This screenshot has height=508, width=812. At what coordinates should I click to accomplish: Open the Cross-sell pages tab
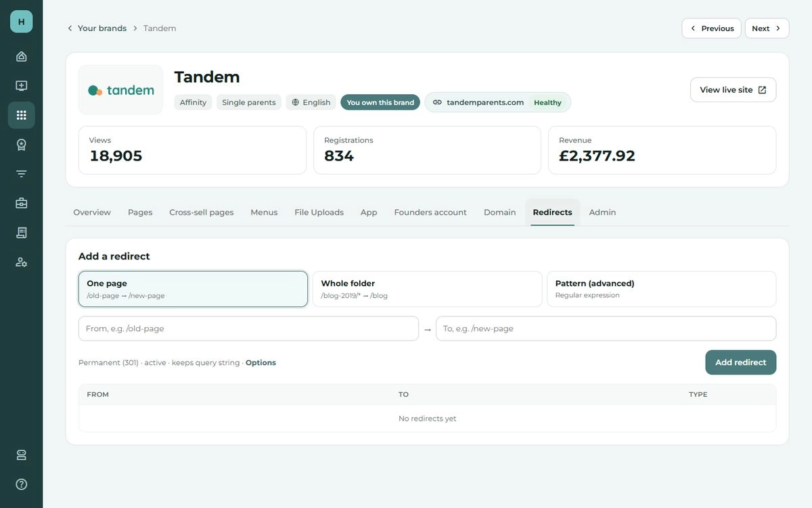coord(202,212)
